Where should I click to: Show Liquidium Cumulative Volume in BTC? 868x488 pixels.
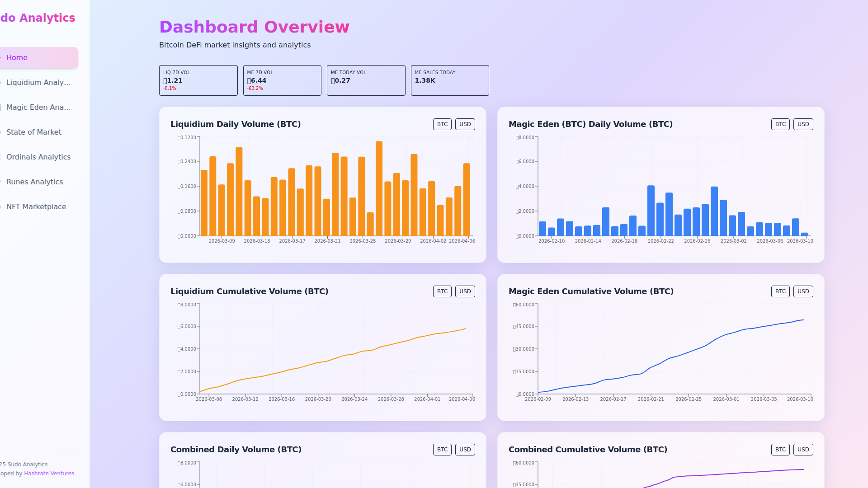coord(442,291)
